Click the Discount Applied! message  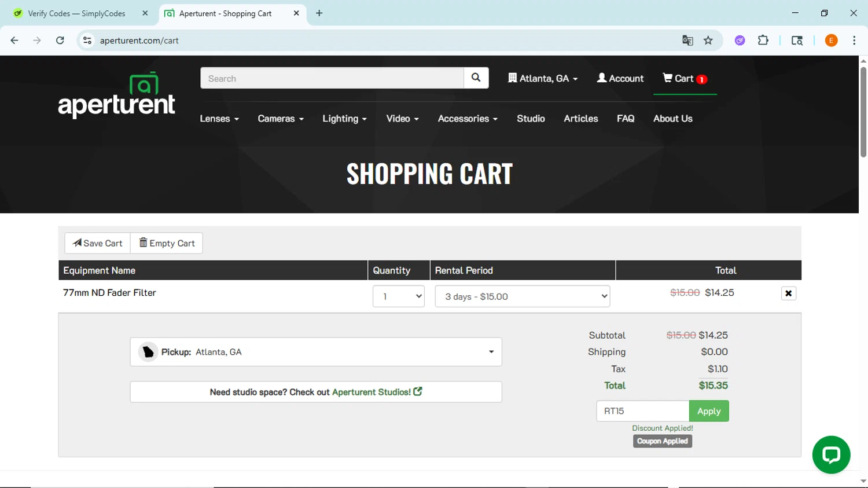click(x=663, y=428)
